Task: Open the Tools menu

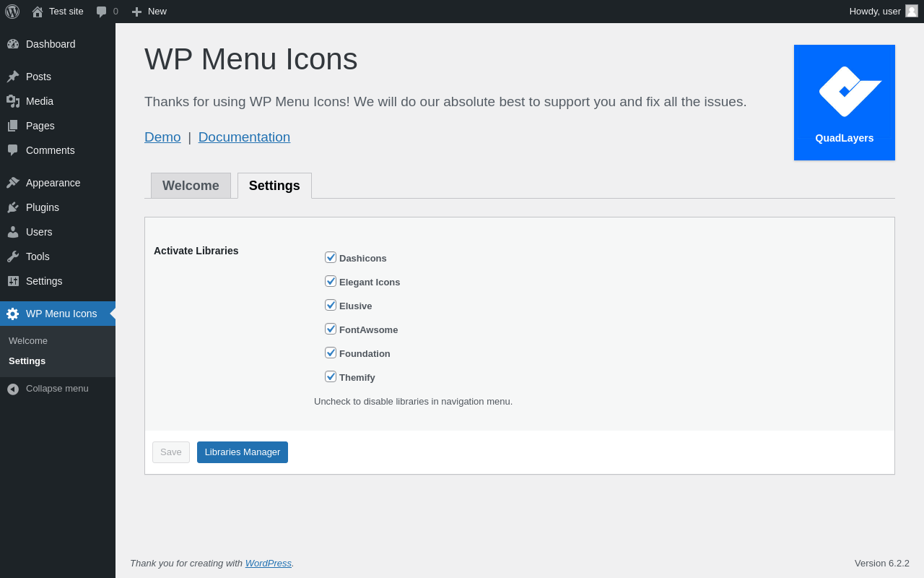Action: [58, 256]
